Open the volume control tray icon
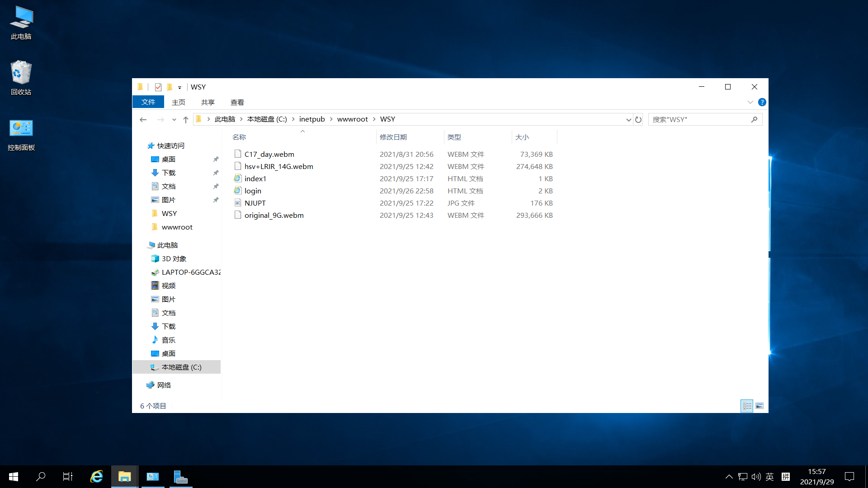 [756, 477]
